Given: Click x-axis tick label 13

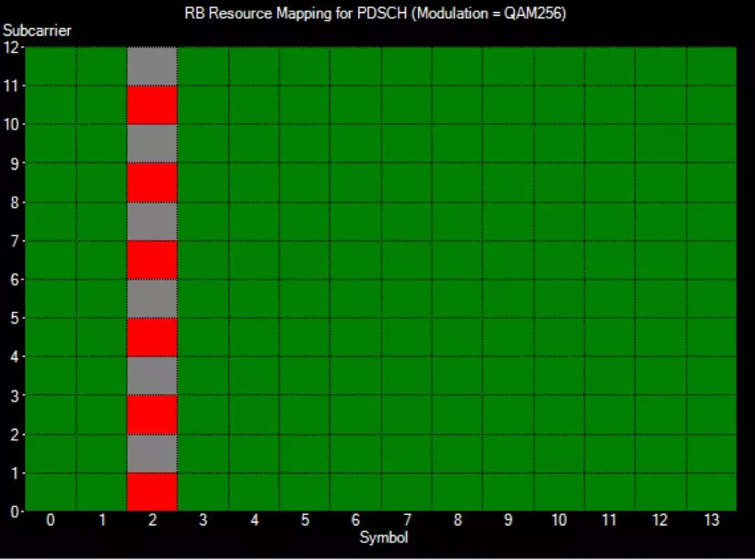Looking at the screenshot, I should point(712,521).
